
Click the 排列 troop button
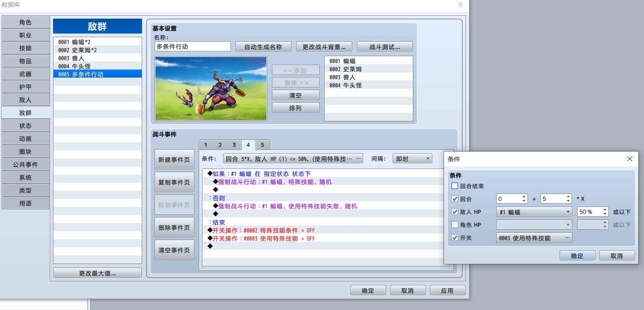295,108
